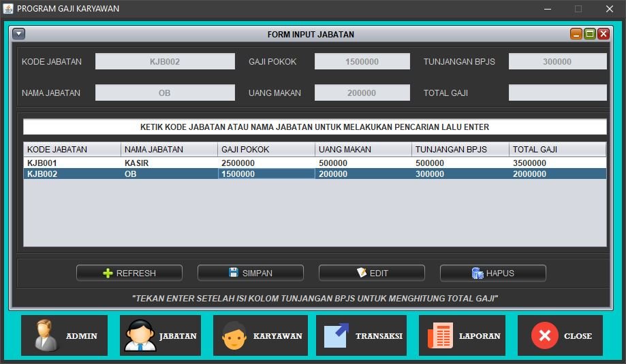The height and width of the screenshot is (364, 626).
Task: Open the Jabatan form icon
Action: coord(140,335)
